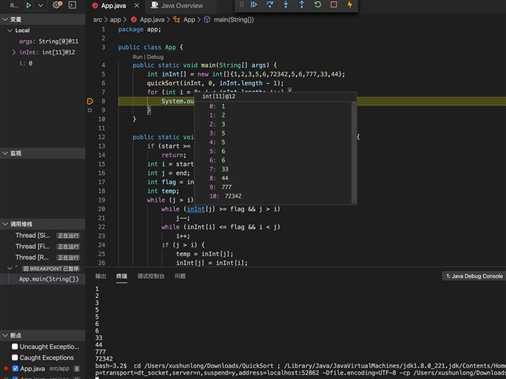Open the Java Debug Console terminal dropdown
The height and width of the screenshot is (379, 506).
pyautogui.click(x=474, y=276)
